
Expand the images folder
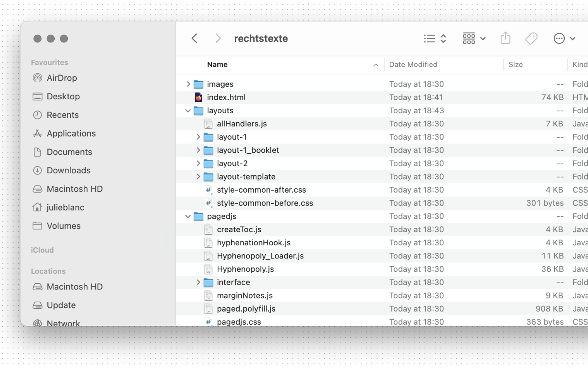tap(188, 84)
